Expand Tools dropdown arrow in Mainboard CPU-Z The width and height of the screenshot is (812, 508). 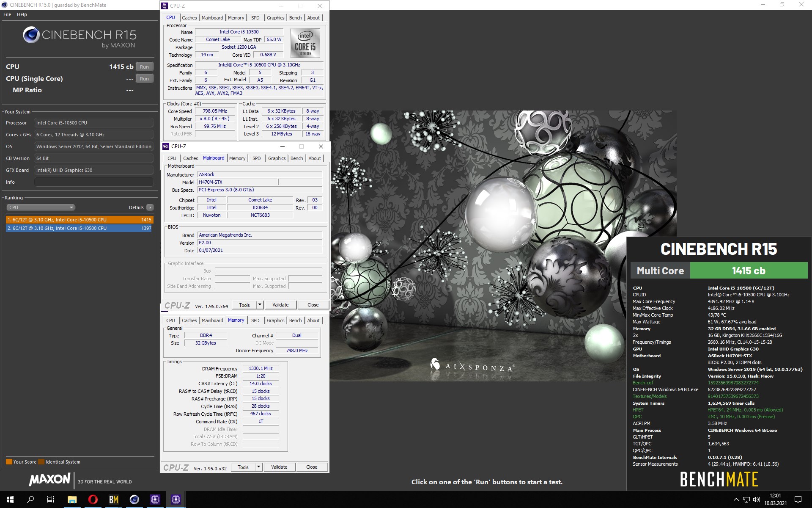tap(260, 305)
